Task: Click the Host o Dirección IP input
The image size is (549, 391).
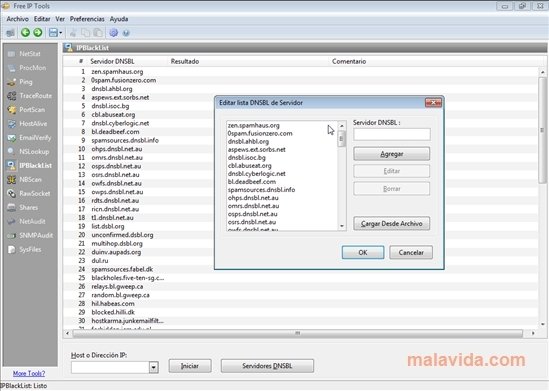Action: [x=110, y=367]
